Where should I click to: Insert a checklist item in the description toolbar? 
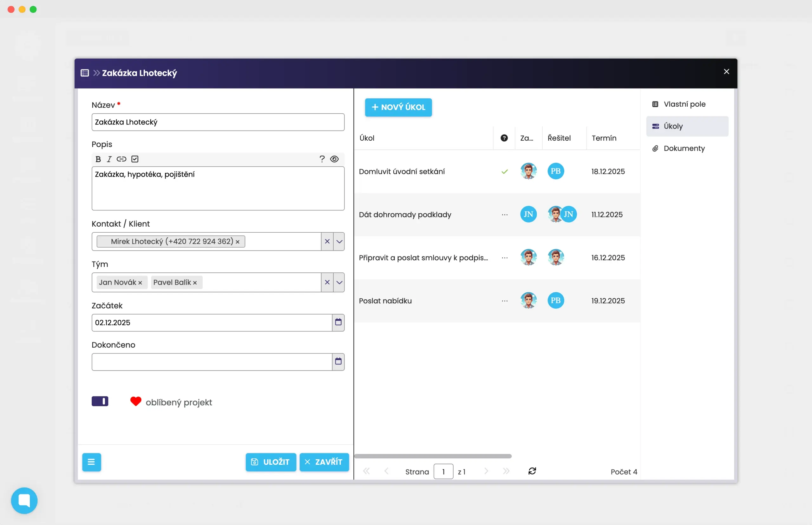(x=135, y=159)
